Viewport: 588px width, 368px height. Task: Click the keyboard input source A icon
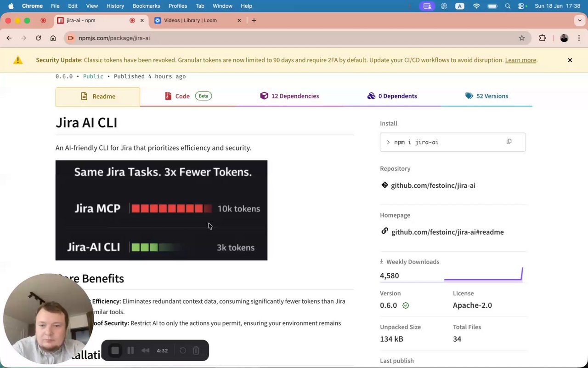[x=460, y=6]
